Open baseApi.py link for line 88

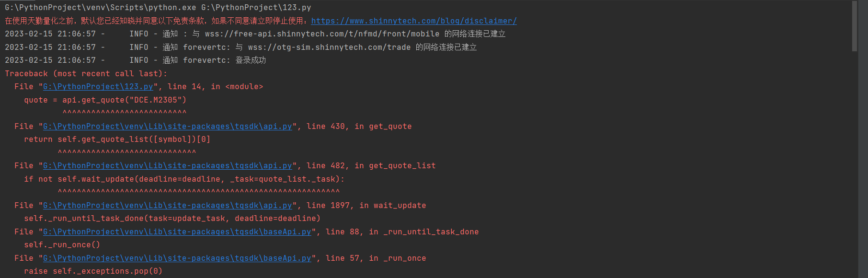point(177,232)
